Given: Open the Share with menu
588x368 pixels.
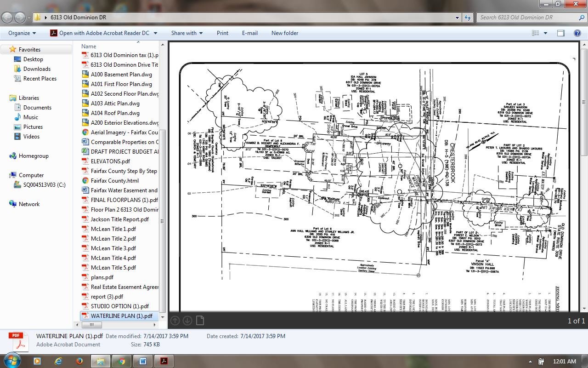Looking at the screenshot, I should click(x=187, y=33).
